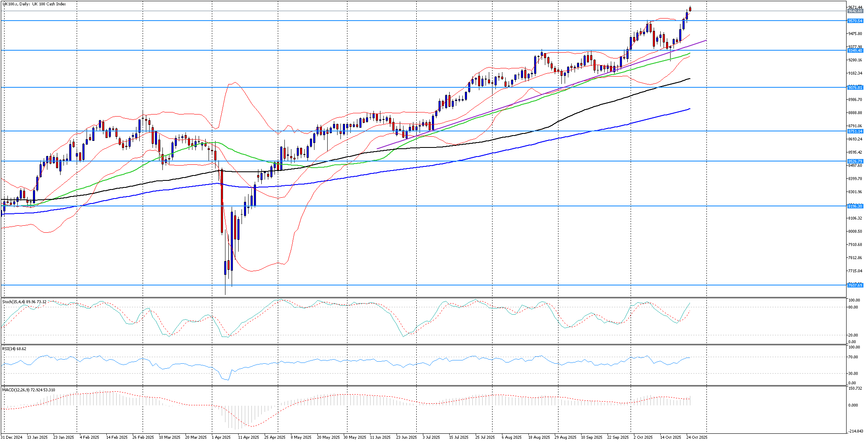
Task: Select the 9349.40 level label on price axis
Action: pos(855,51)
